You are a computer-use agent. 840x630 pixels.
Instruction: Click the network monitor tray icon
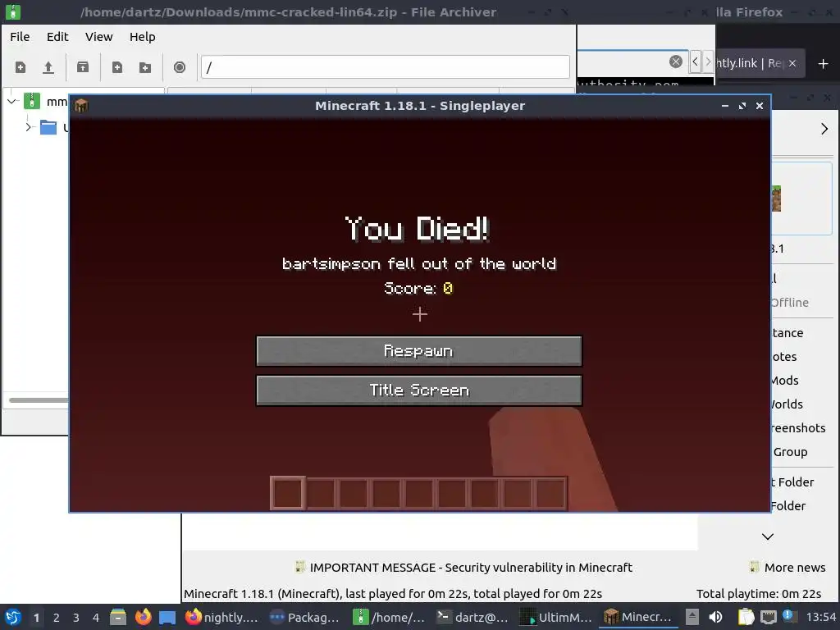pyautogui.click(x=768, y=617)
